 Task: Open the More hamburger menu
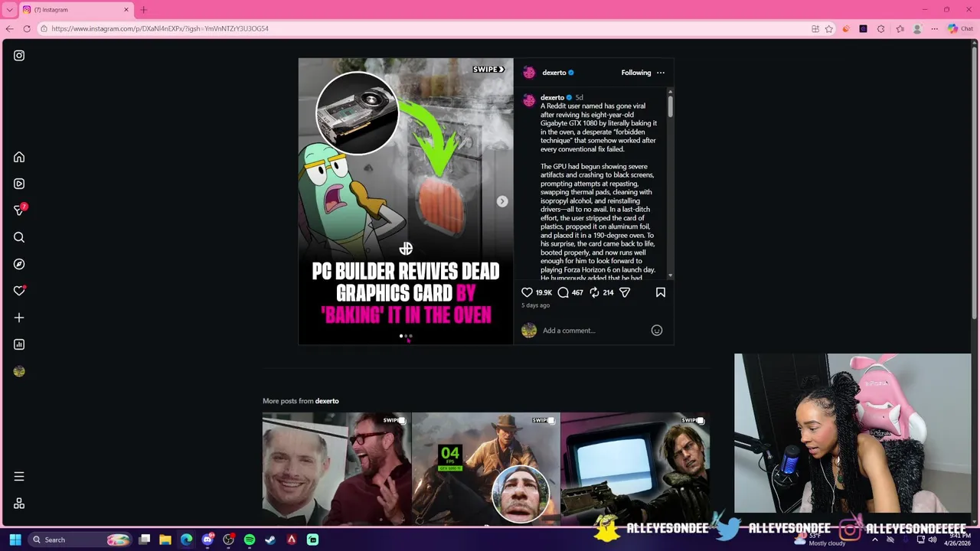click(x=19, y=476)
